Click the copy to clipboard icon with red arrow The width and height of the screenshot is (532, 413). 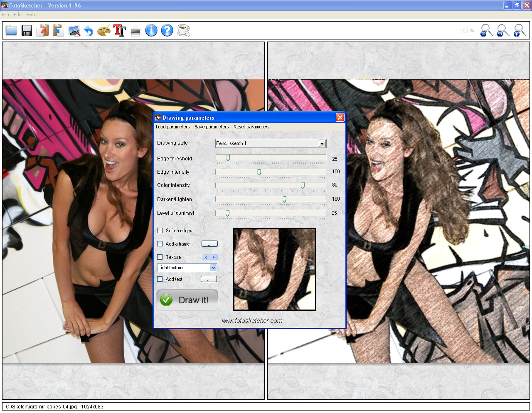(42, 30)
